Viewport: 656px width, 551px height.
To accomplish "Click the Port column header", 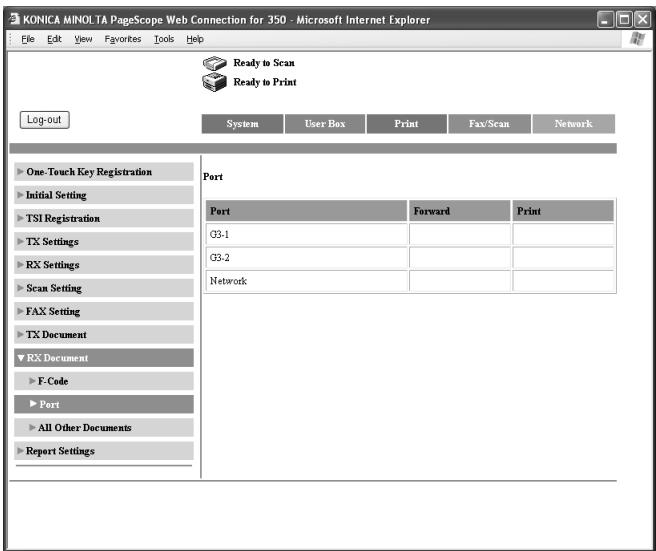I will pos(306,211).
